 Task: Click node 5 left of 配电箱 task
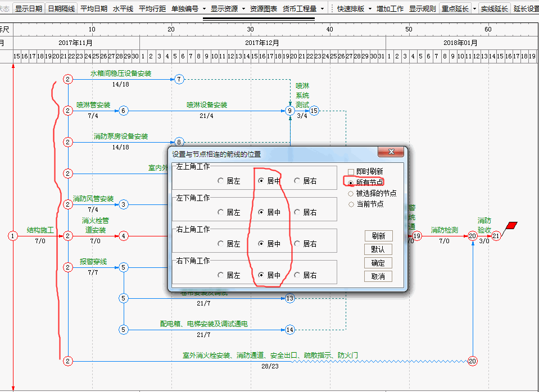tap(124, 330)
